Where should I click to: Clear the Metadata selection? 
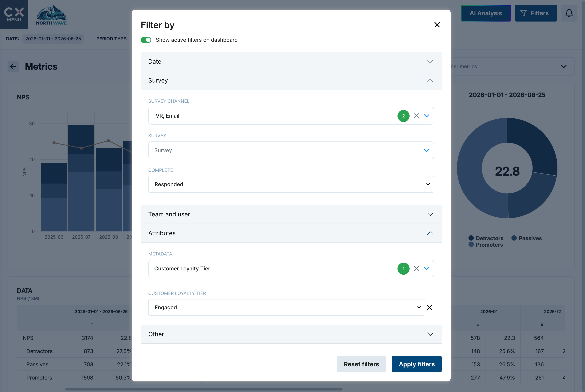[x=416, y=269]
